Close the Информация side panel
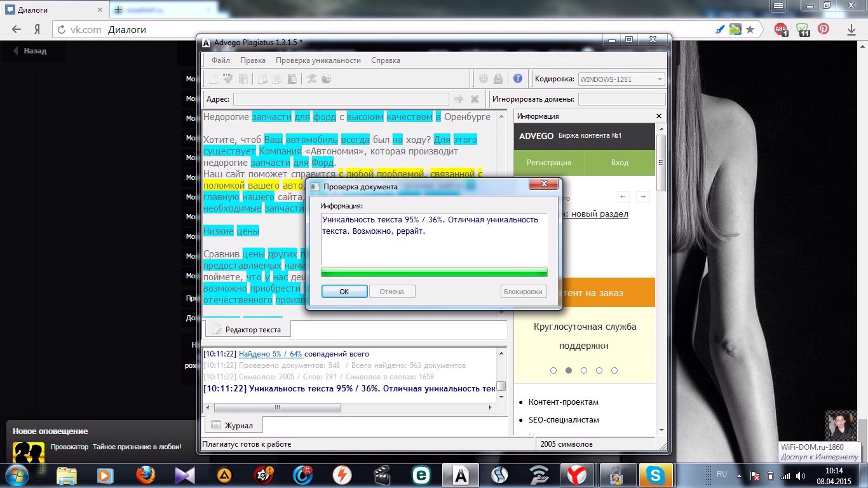 pos(659,116)
